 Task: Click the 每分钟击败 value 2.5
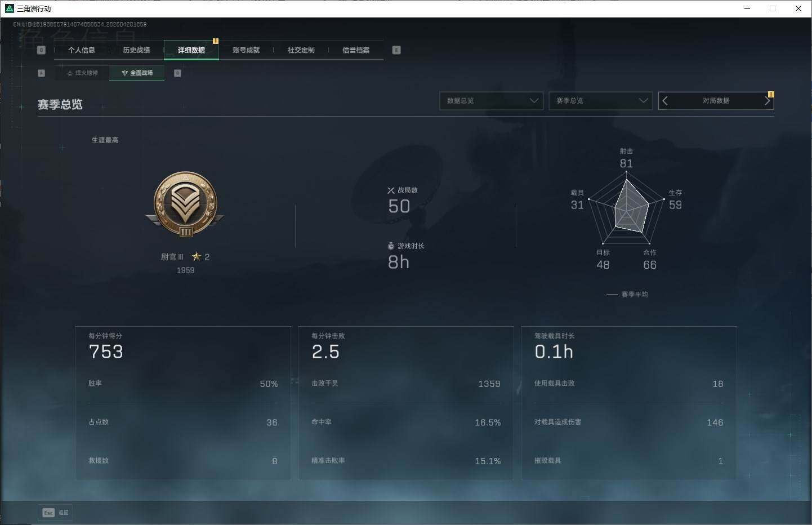pyautogui.click(x=325, y=352)
